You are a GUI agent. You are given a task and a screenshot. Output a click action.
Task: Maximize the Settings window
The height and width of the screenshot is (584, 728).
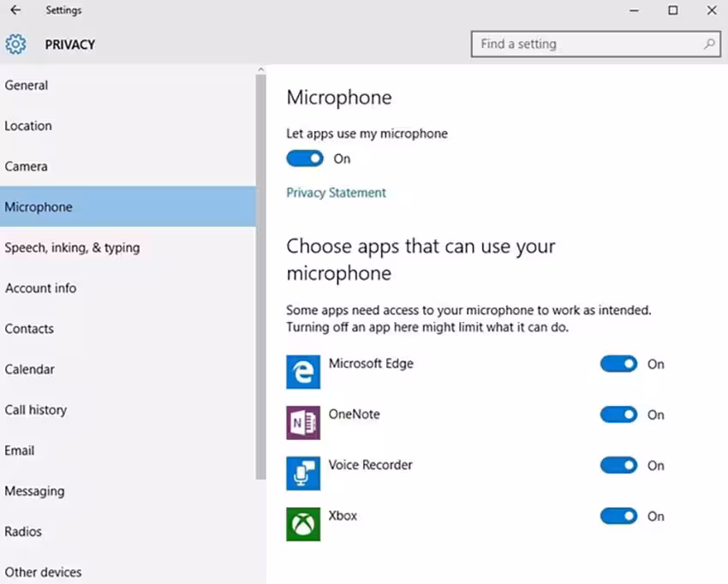point(672,10)
